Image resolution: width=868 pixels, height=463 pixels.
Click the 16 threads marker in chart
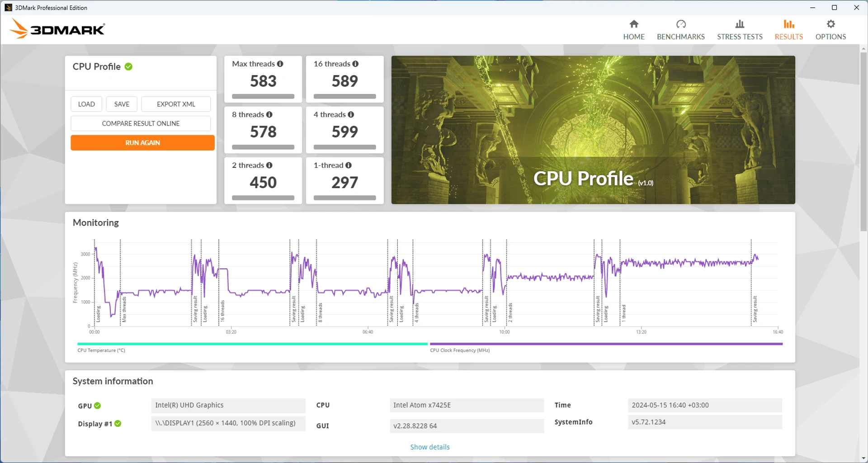222,311
